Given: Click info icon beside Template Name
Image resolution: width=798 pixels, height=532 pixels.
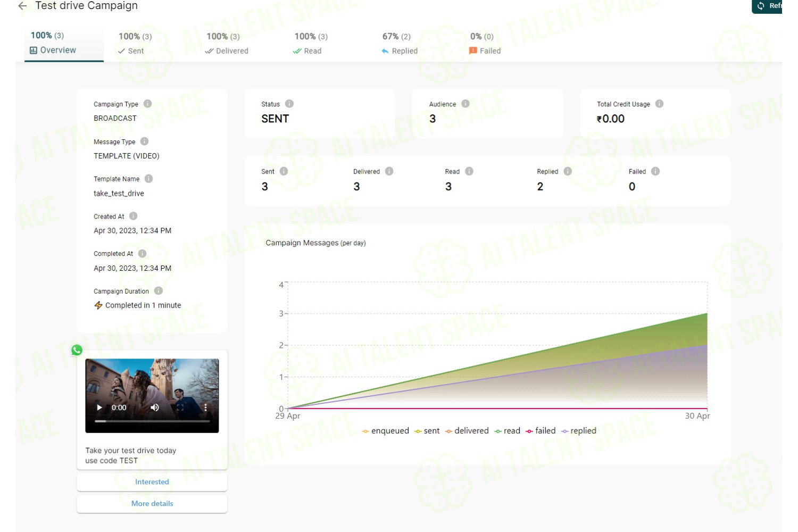Looking at the screenshot, I should tap(149, 179).
